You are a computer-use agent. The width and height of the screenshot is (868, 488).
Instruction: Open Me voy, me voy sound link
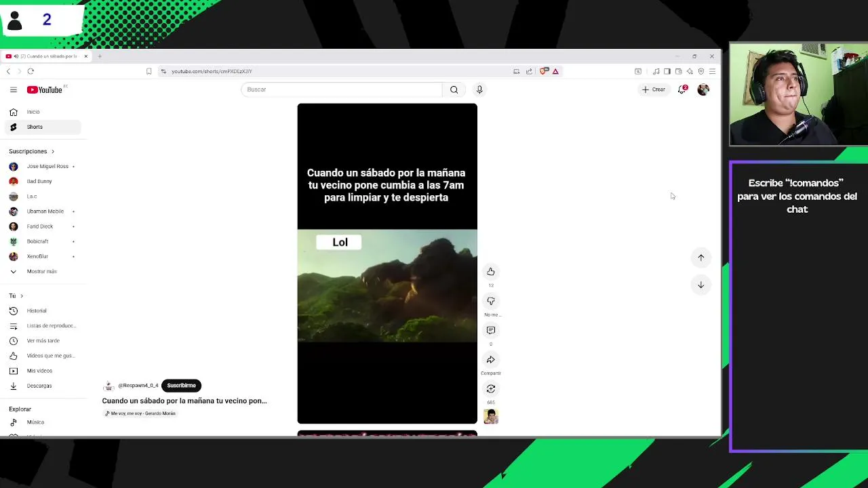tap(141, 413)
